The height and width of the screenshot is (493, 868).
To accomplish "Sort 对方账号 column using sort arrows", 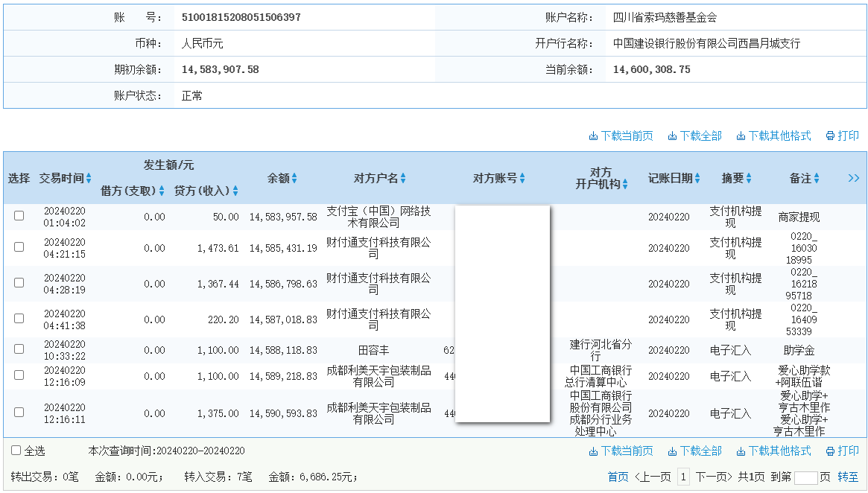I will click(522, 178).
